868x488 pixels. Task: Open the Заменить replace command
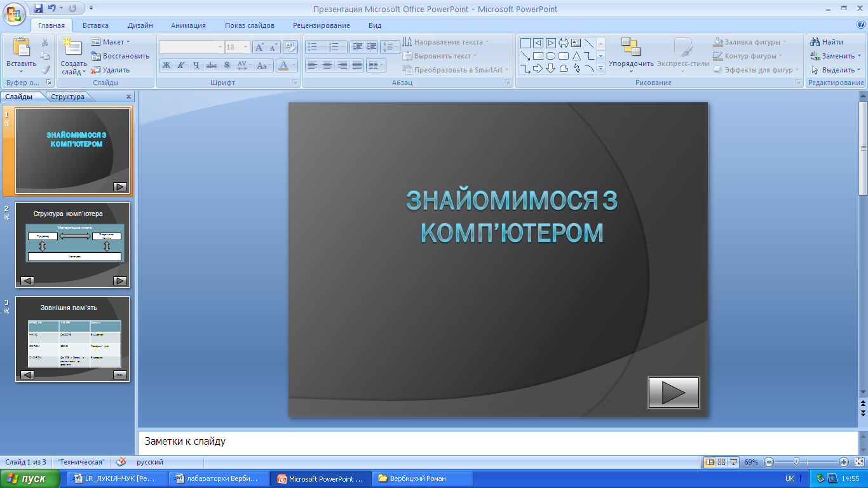(836, 56)
